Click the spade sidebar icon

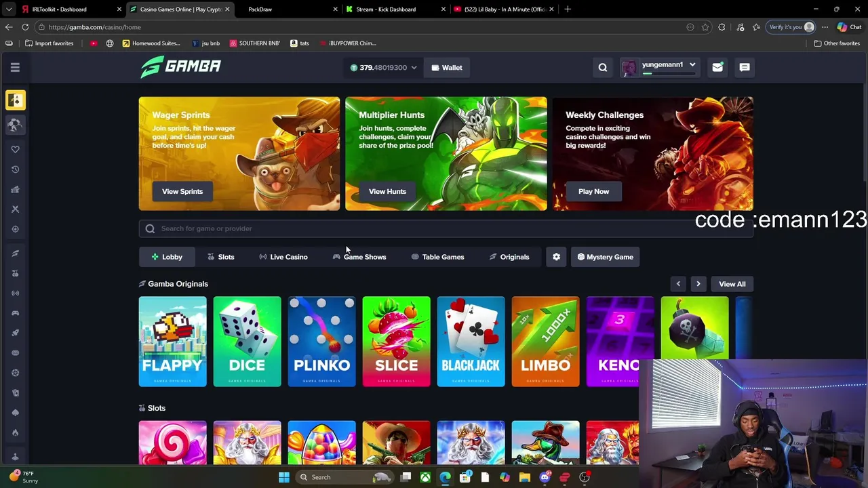pyautogui.click(x=15, y=412)
